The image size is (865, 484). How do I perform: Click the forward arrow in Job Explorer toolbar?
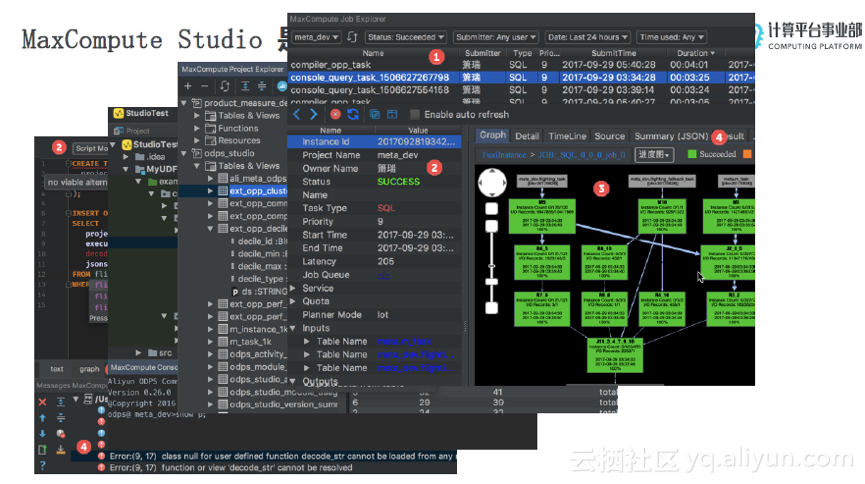point(314,114)
